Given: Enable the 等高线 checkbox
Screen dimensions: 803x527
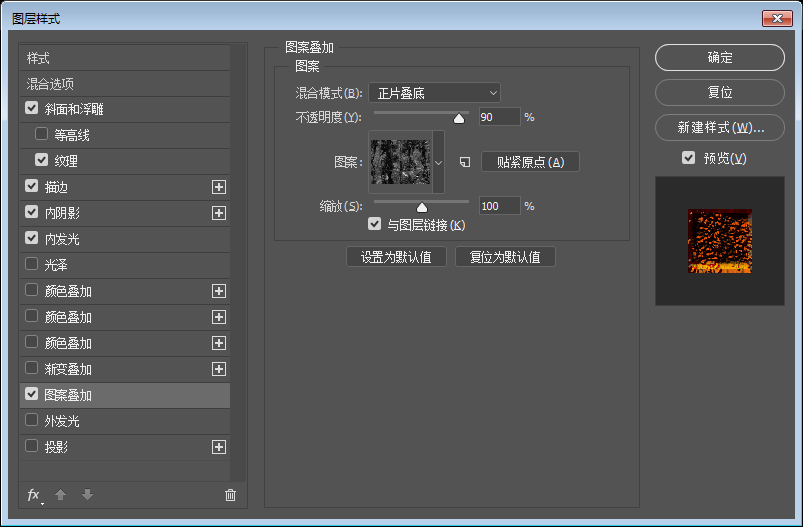Looking at the screenshot, I should 41,134.
